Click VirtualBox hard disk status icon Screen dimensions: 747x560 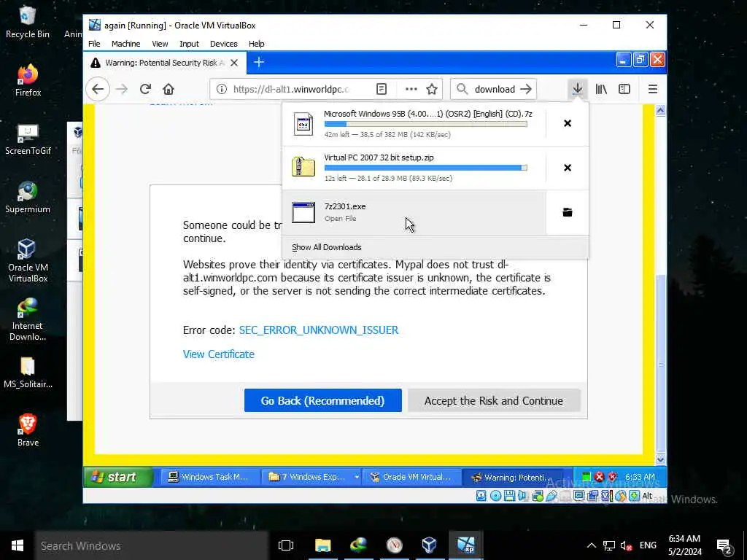[x=481, y=496]
